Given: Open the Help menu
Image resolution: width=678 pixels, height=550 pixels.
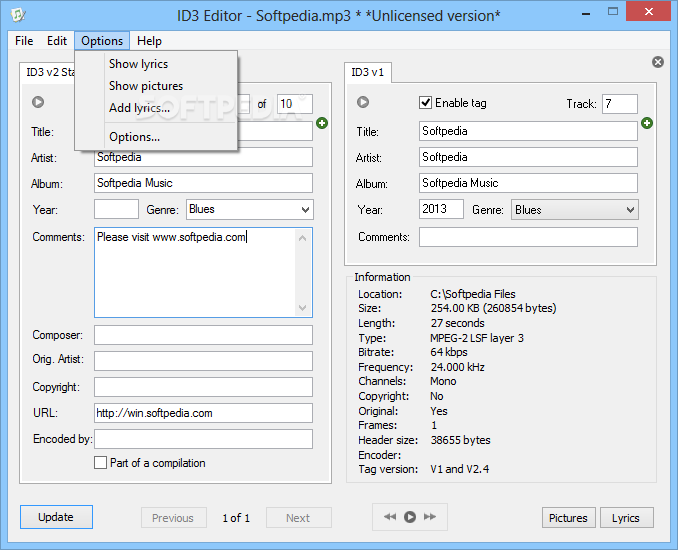Looking at the screenshot, I should point(149,41).
